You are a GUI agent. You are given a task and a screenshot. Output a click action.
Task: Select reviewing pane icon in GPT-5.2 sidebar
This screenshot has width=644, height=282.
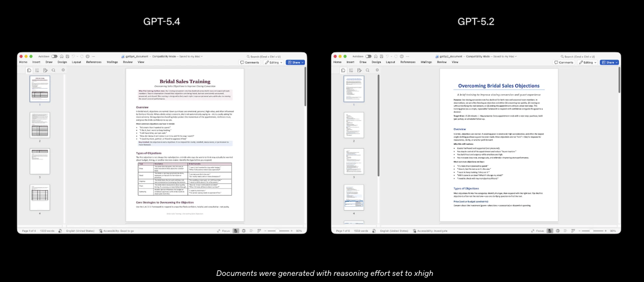pos(360,70)
